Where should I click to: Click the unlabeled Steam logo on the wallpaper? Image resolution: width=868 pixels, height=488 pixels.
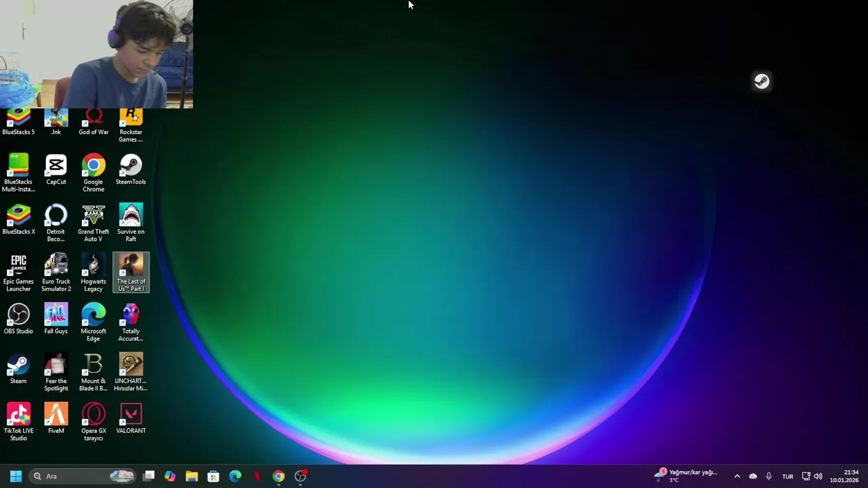click(762, 81)
